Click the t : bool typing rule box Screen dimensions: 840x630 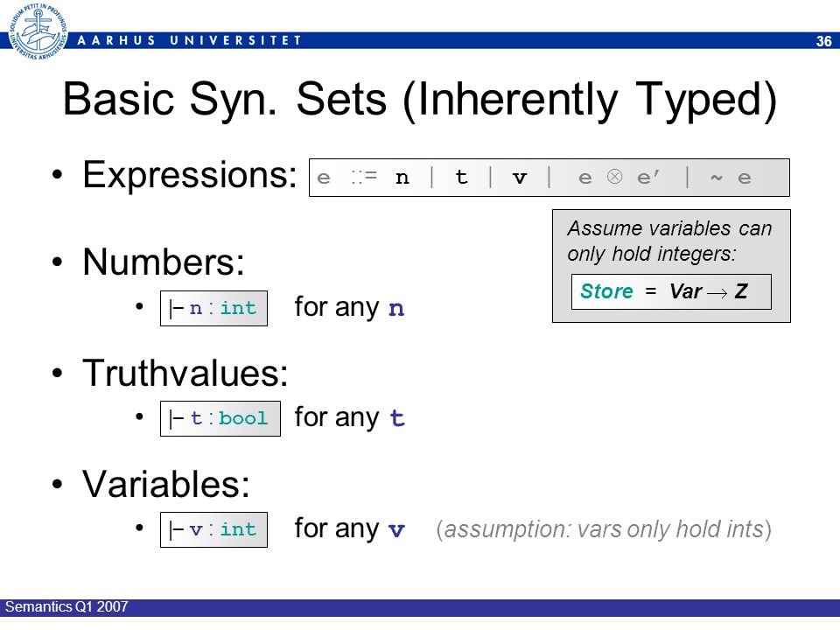pos(220,418)
